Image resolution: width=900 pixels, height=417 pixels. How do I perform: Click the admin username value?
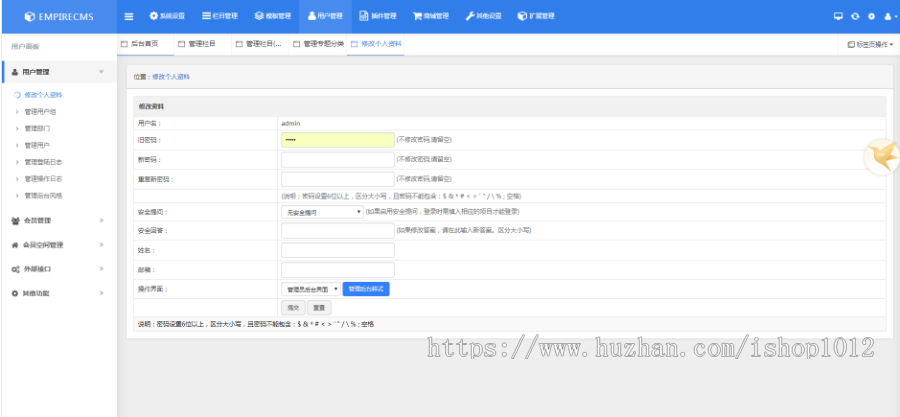[291, 123]
